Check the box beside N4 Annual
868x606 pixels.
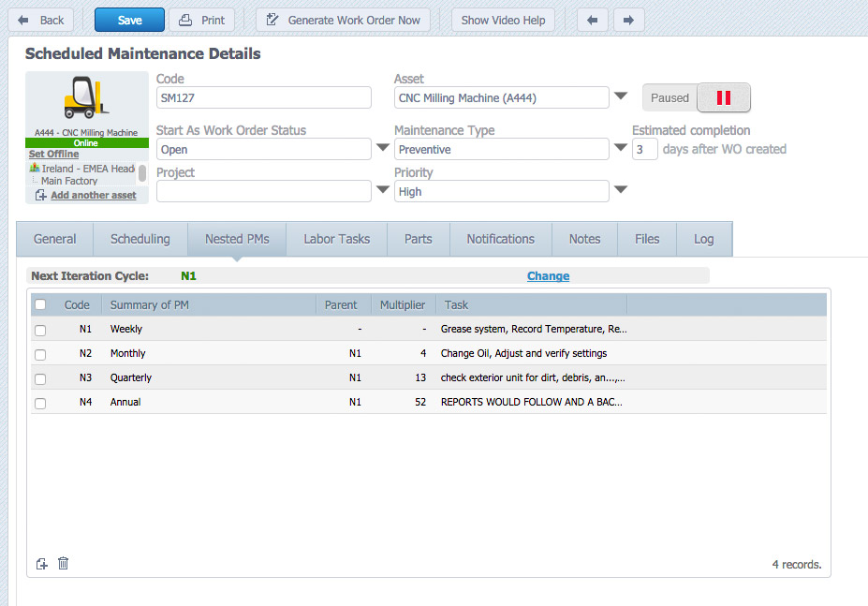[39, 402]
